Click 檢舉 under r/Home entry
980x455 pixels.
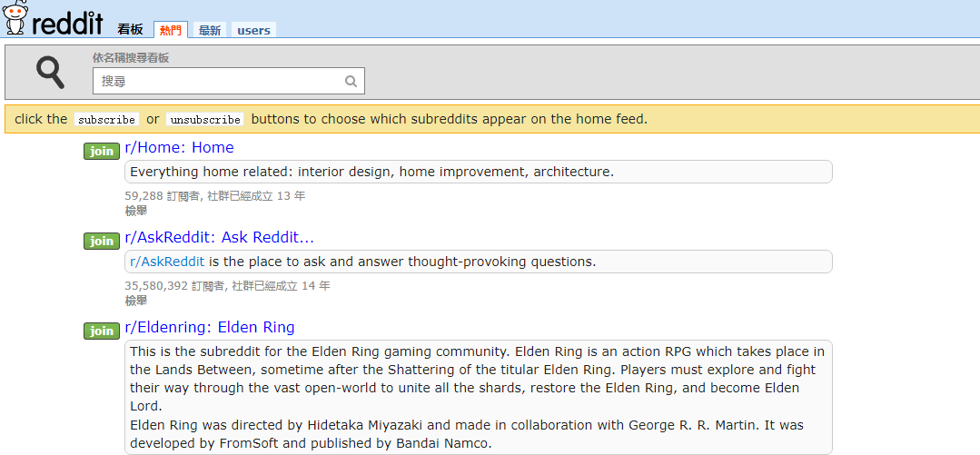[x=136, y=211]
